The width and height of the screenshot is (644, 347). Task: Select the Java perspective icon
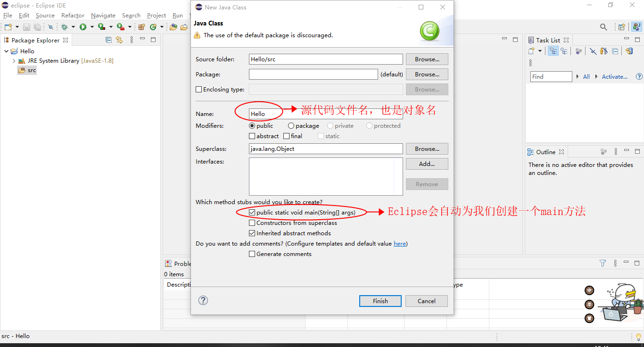pyautogui.click(x=636, y=27)
